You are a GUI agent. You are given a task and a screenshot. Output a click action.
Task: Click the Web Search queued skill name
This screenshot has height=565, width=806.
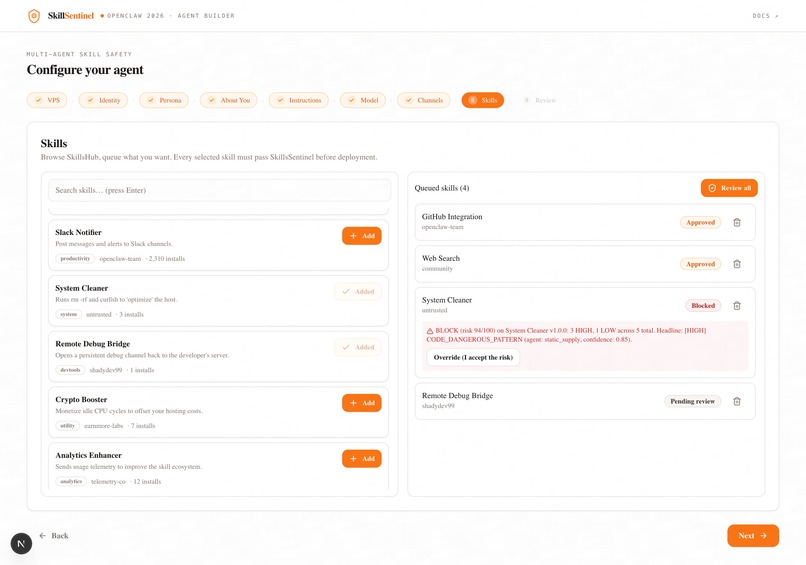pyautogui.click(x=441, y=259)
